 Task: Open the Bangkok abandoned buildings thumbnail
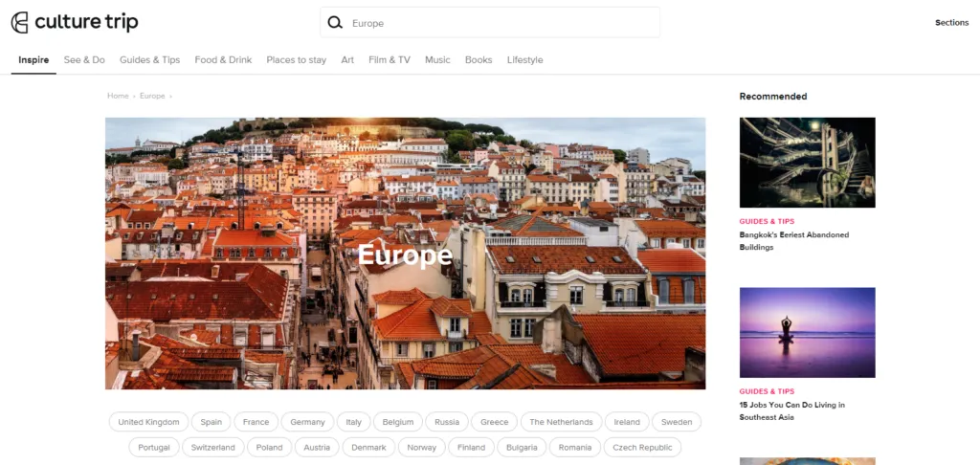807,163
